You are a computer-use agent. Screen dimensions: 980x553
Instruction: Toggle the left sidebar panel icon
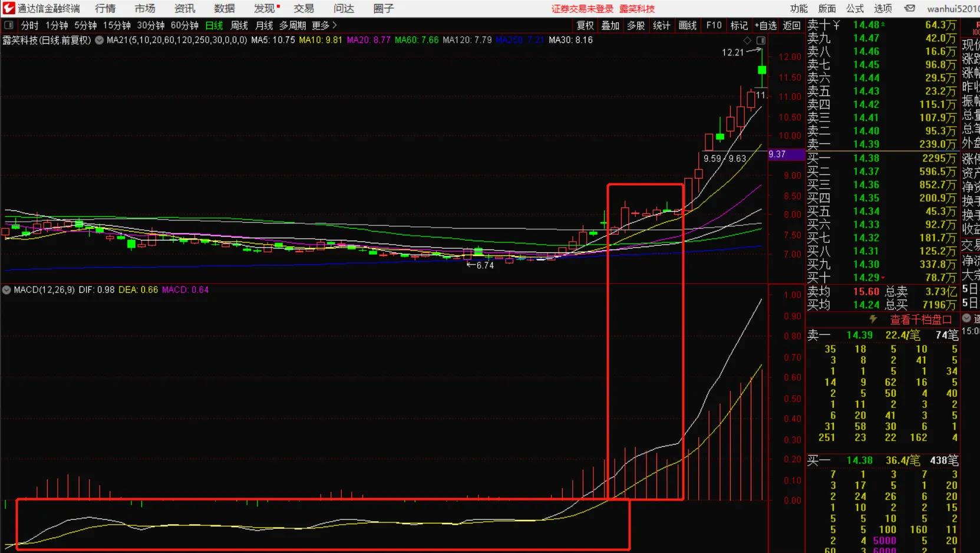[x=9, y=25]
